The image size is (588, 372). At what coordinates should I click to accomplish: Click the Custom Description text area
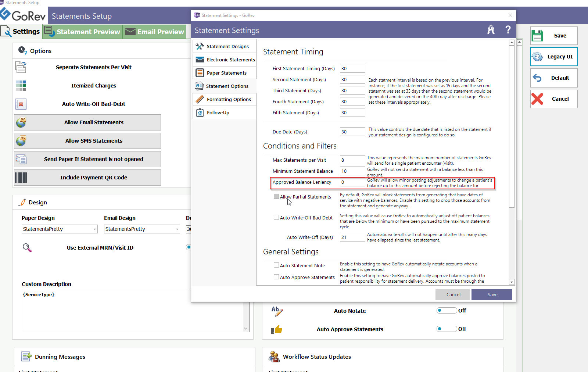coord(132,311)
